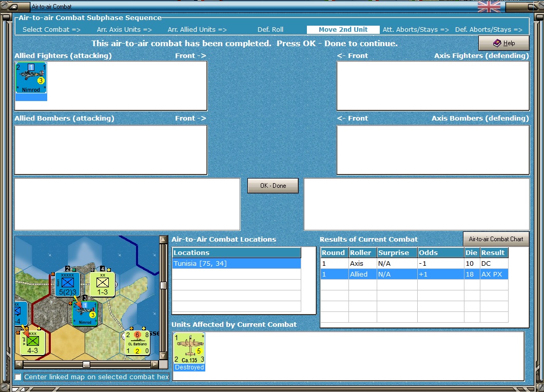
Task: Click the +1 odds cell
Action: pyautogui.click(x=441, y=274)
